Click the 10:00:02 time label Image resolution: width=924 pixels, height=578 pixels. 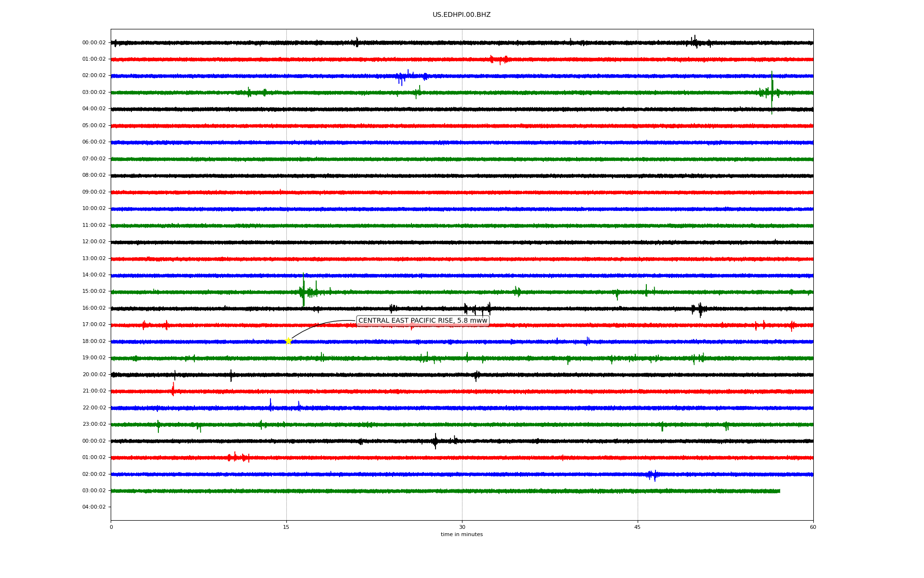[x=94, y=209]
